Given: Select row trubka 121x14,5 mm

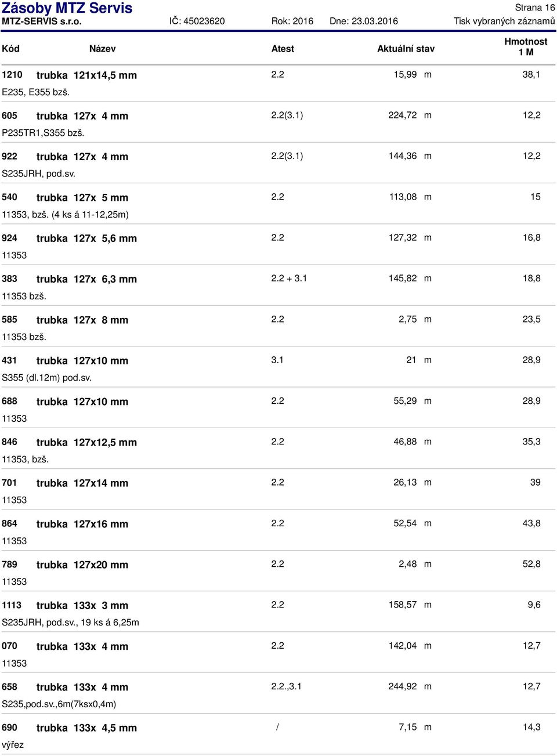Looking at the screenshot, I should click(x=278, y=83).
